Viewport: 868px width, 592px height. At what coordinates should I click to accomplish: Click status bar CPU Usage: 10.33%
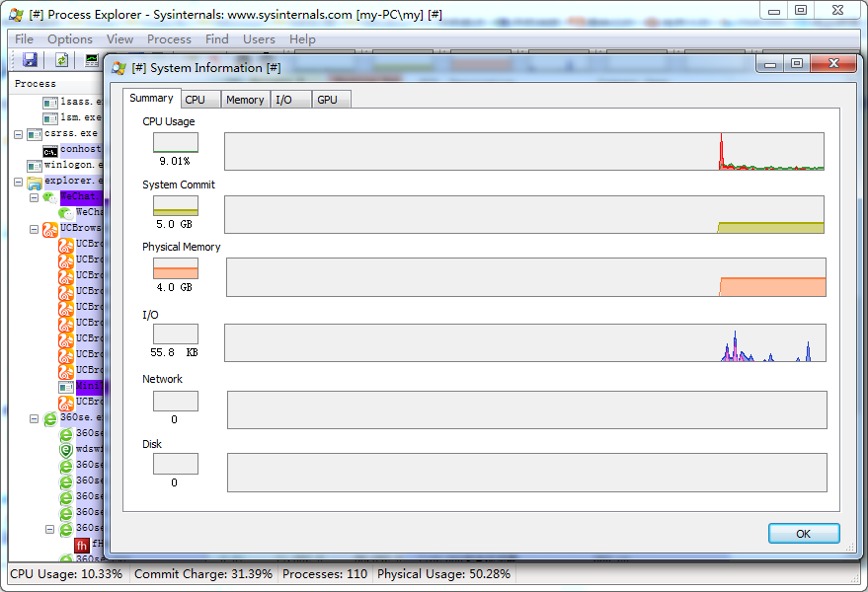coord(66,574)
